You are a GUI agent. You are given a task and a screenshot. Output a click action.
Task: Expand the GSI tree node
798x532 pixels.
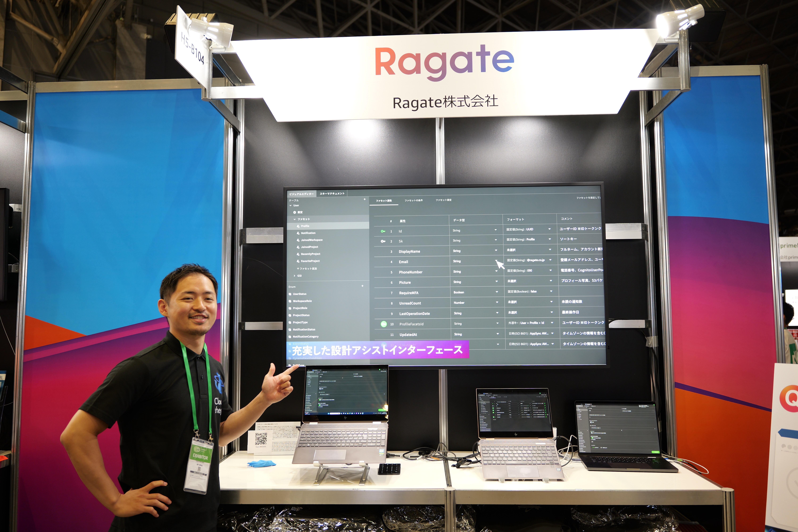(294, 276)
